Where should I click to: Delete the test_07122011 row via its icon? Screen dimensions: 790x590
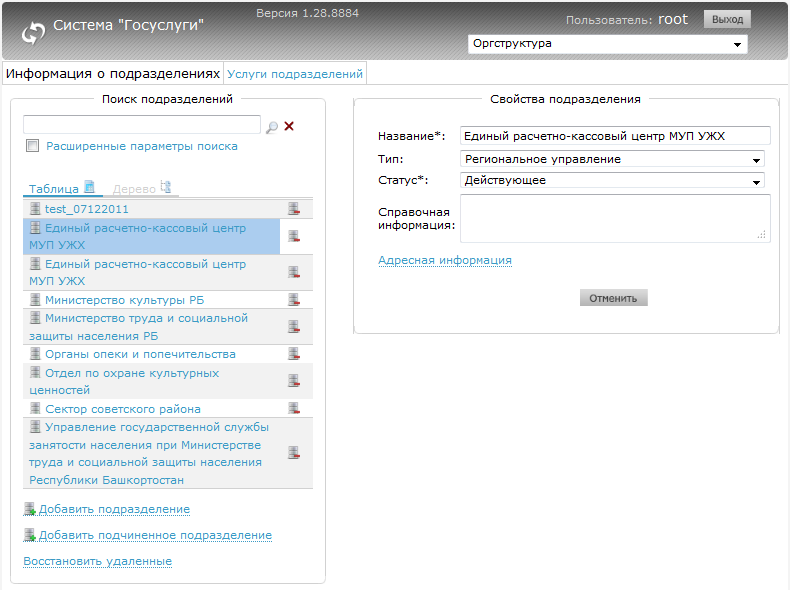294,209
